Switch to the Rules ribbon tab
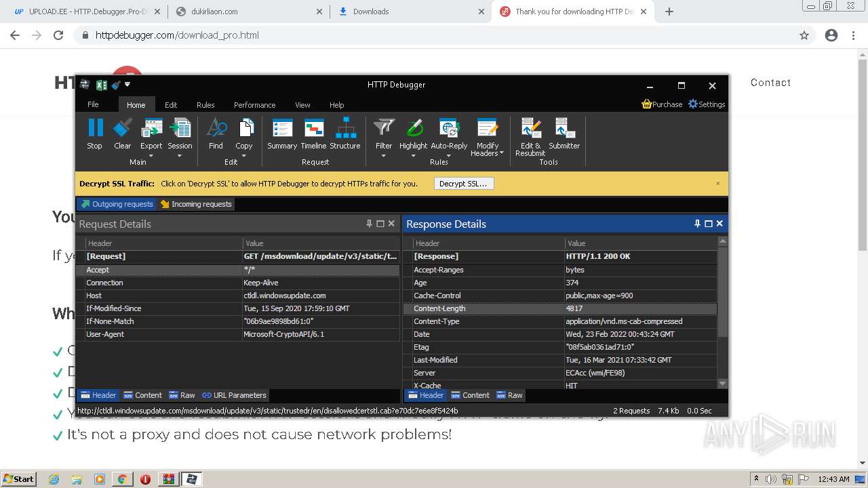 click(x=205, y=105)
